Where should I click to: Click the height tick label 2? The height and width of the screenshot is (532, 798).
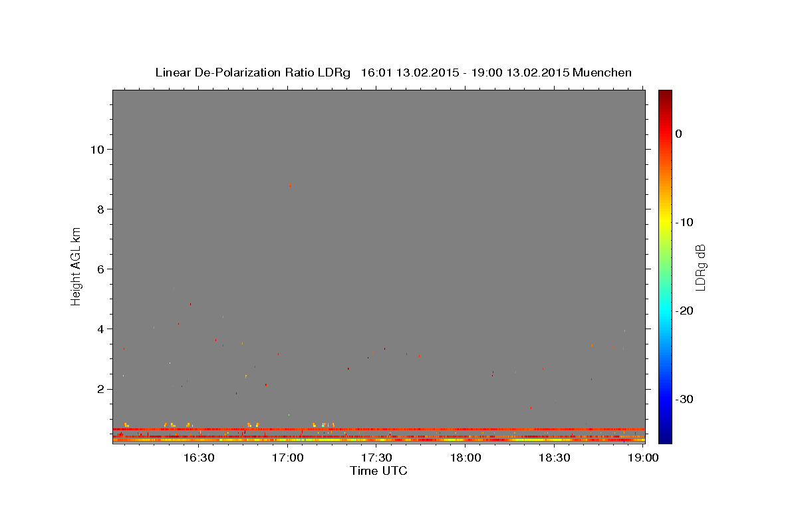click(102, 389)
